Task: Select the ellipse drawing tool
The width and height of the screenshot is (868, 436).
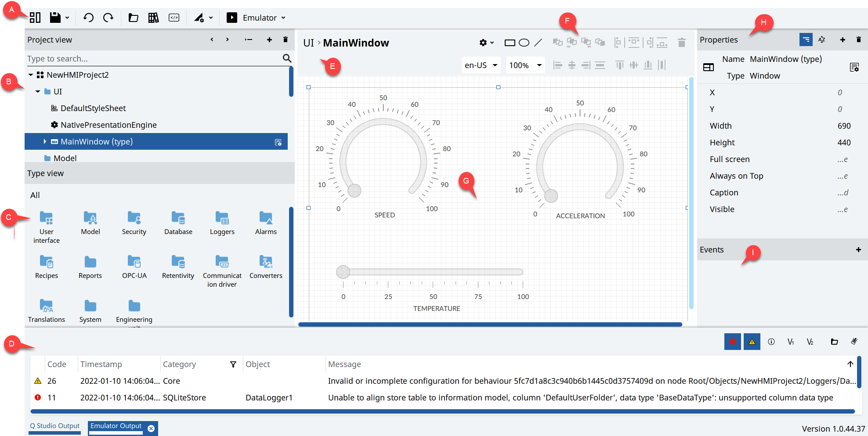Action: (524, 43)
